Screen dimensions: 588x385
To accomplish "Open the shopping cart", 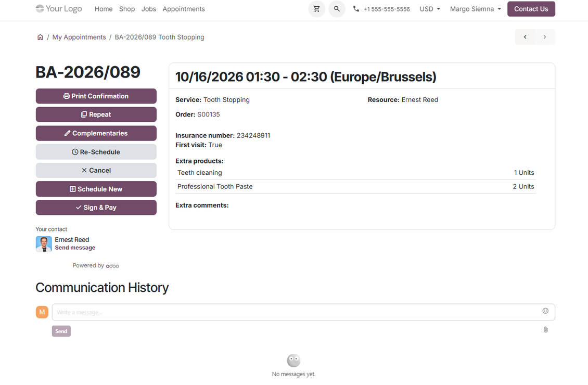I will click(x=316, y=9).
